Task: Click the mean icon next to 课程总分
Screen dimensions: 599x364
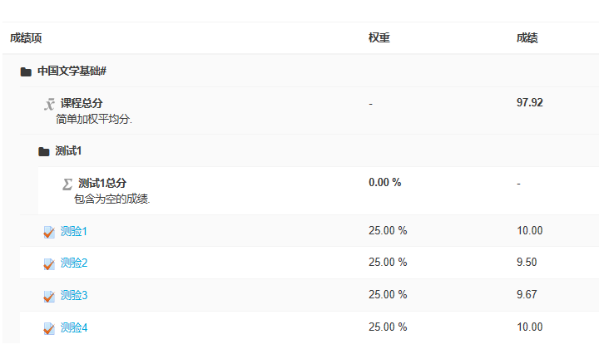Action: click(49, 104)
